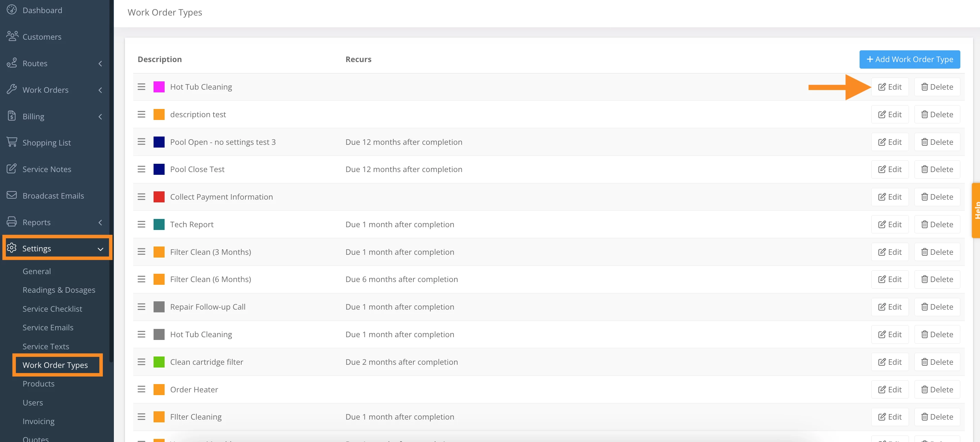Open the Service Checklist settings page
The height and width of the screenshot is (442, 980).
[52, 309]
